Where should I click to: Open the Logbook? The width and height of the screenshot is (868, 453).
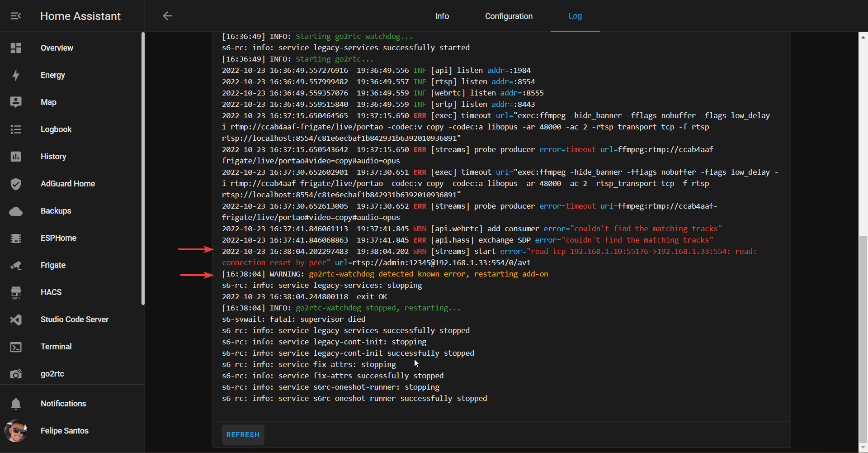tap(56, 129)
